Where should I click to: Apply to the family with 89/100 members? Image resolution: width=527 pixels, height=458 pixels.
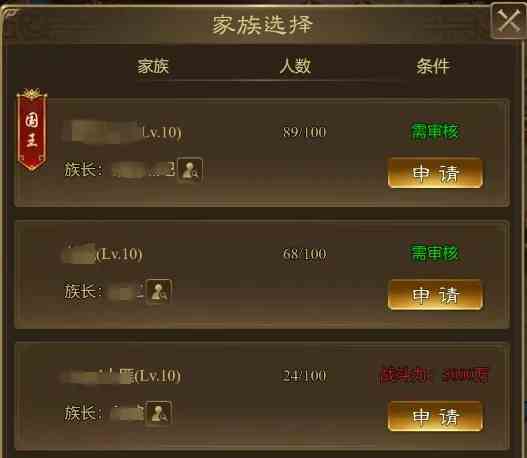435,173
